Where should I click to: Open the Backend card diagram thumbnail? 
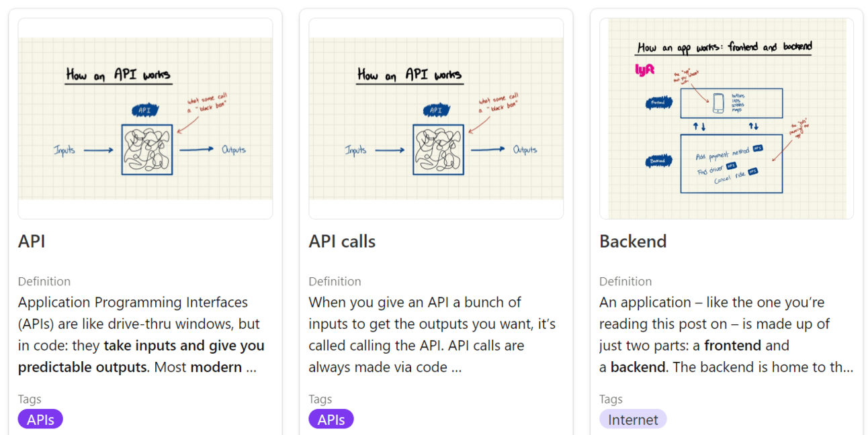click(726, 119)
